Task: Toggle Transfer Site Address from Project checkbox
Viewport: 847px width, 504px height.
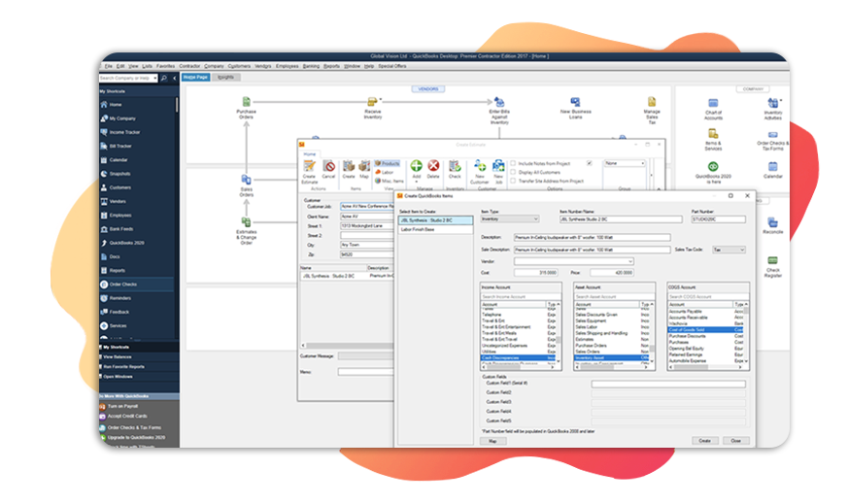Action: tap(513, 181)
